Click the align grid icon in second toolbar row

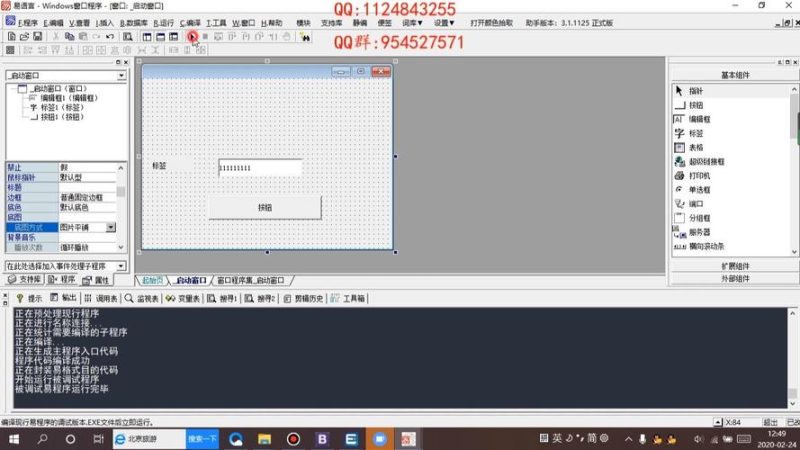click(x=10, y=50)
